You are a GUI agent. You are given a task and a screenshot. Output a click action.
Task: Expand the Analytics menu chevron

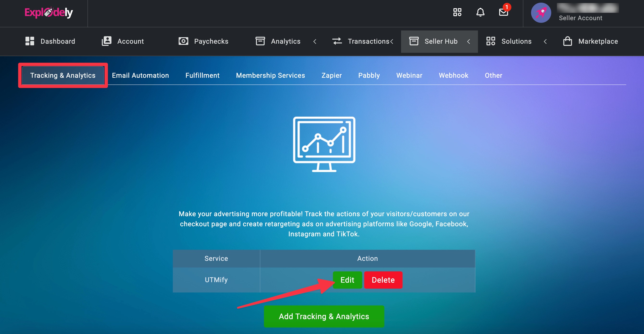pos(315,42)
